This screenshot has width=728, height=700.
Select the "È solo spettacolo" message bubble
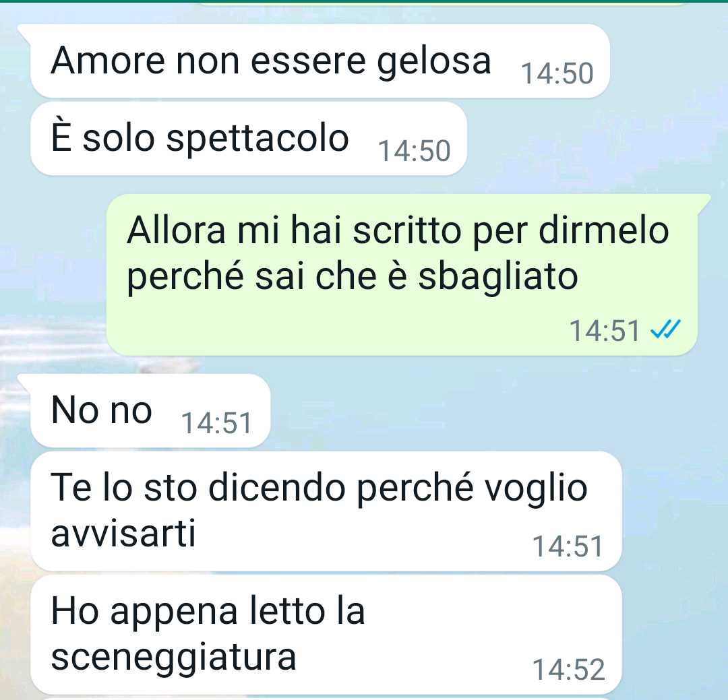[x=249, y=138]
